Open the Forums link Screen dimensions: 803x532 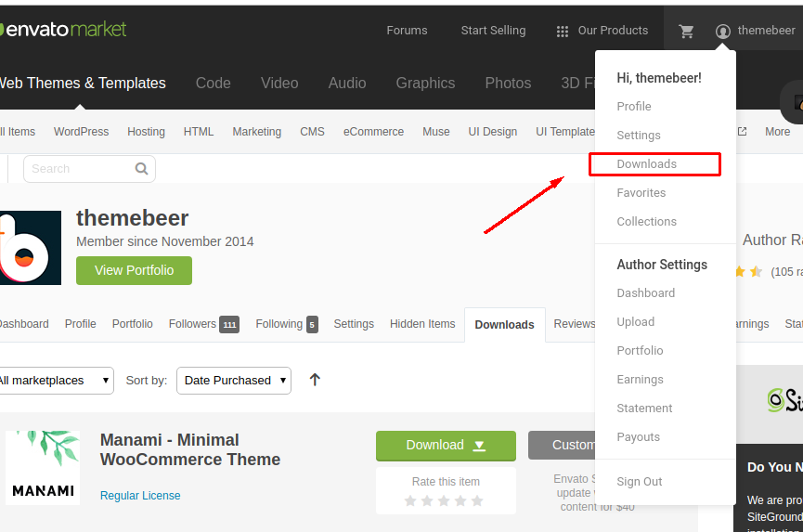(407, 31)
